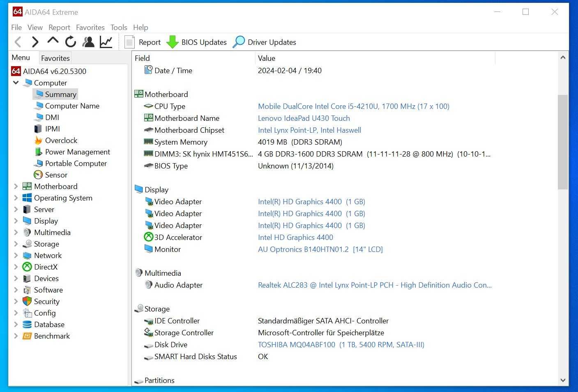Expand the Operating System tree node
This screenshot has width=578, height=392.
click(16, 198)
